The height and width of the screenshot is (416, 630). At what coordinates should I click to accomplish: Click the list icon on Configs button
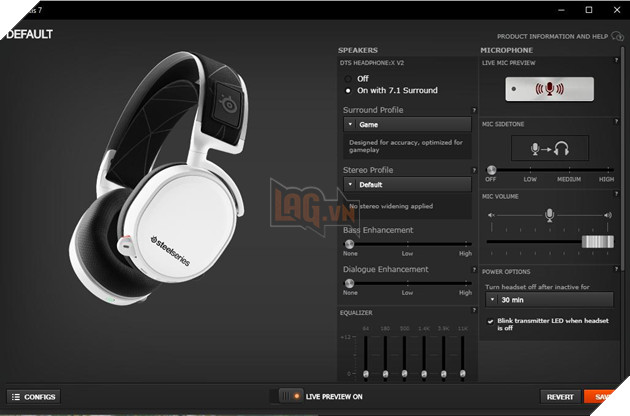pyautogui.click(x=16, y=397)
